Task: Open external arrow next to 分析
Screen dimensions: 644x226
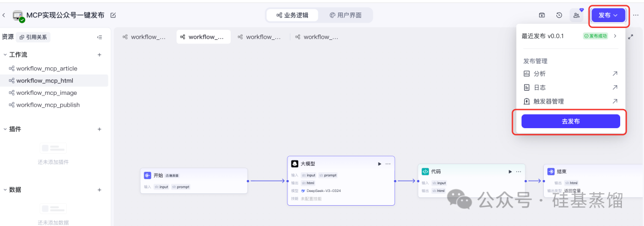Action: coord(615,74)
